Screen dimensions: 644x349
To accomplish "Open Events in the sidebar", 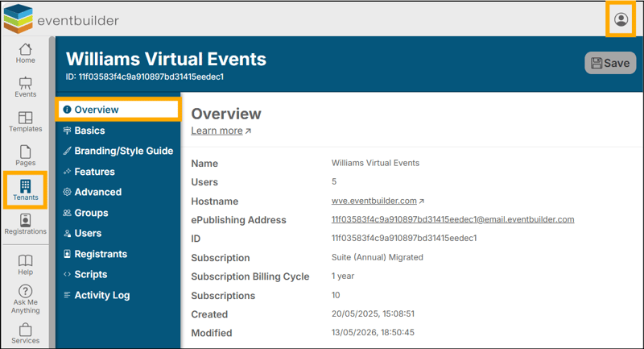I will (x=26, y=87).
